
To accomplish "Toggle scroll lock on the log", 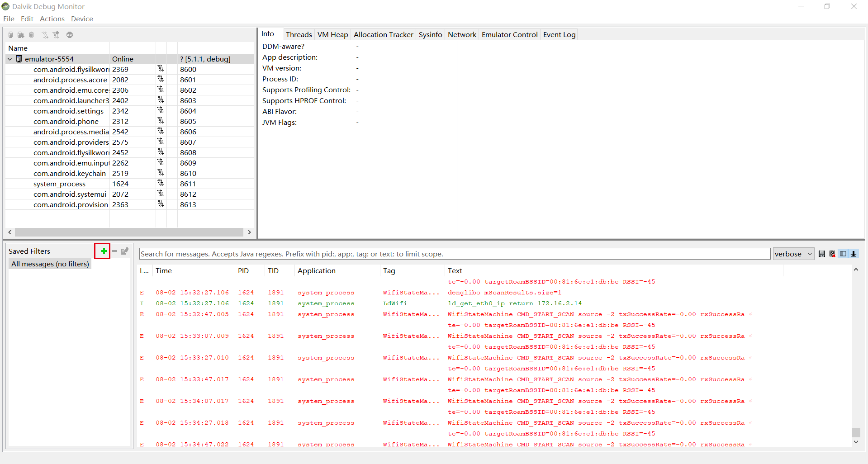I will pos(854,254).
